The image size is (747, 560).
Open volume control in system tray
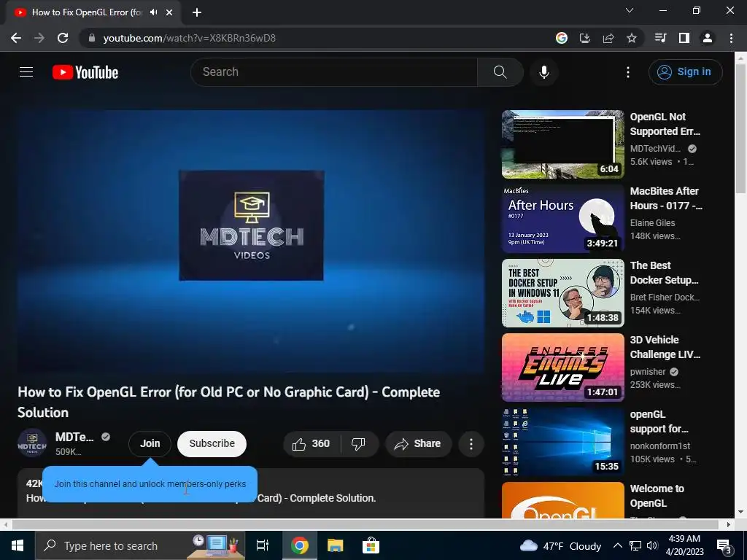[x=652, y=545]
